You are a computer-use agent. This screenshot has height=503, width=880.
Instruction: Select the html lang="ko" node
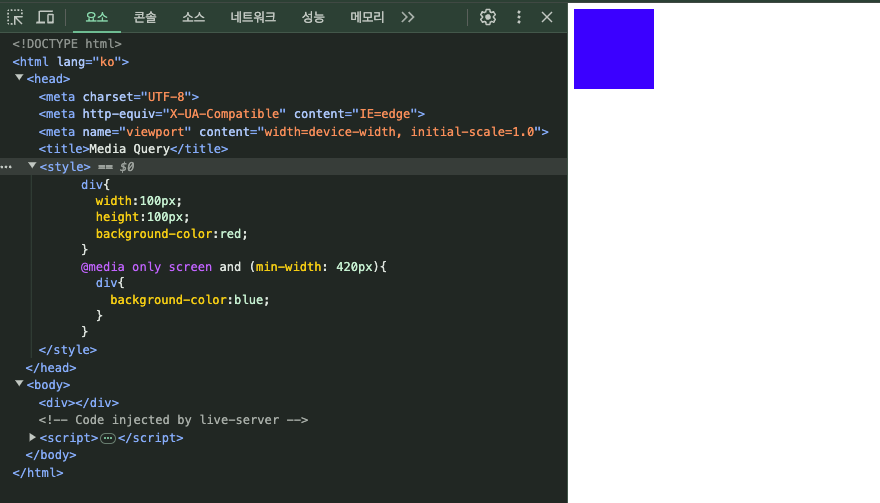click(x=71, y=62)
